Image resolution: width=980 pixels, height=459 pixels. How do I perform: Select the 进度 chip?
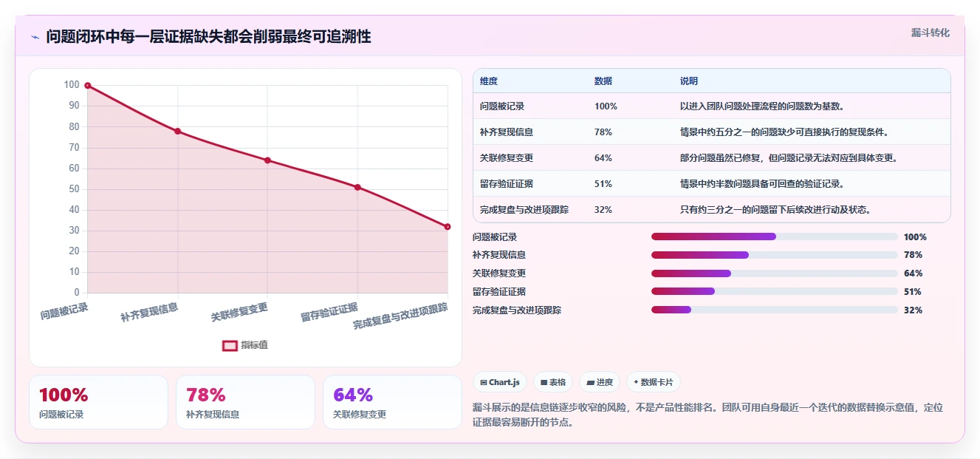point(600,382)
